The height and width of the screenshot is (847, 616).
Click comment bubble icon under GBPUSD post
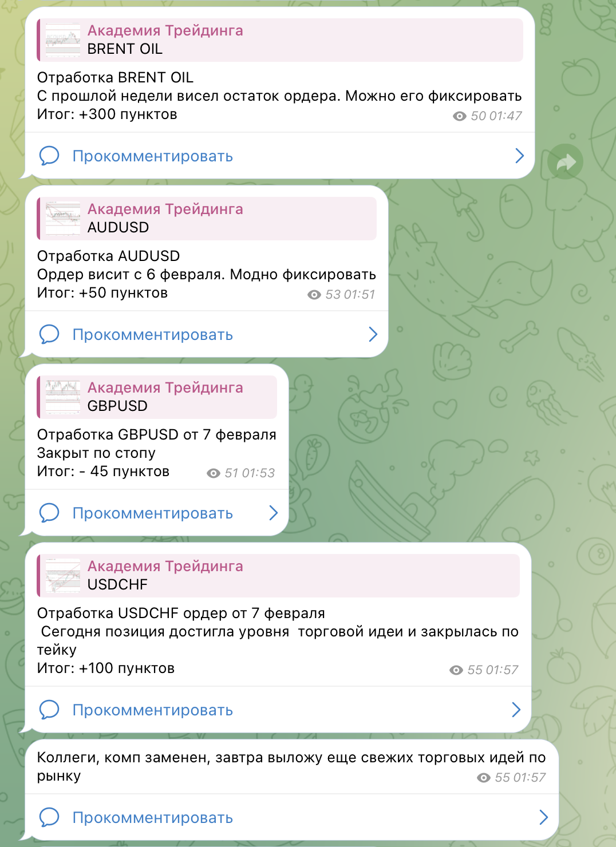click(x=49, y=513)
